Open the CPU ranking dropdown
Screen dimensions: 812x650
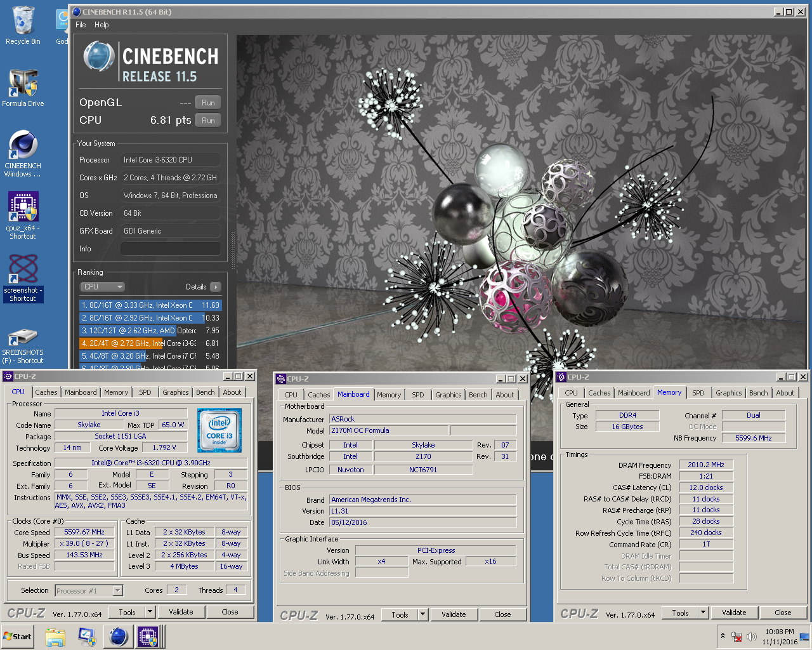coord(103,287)
